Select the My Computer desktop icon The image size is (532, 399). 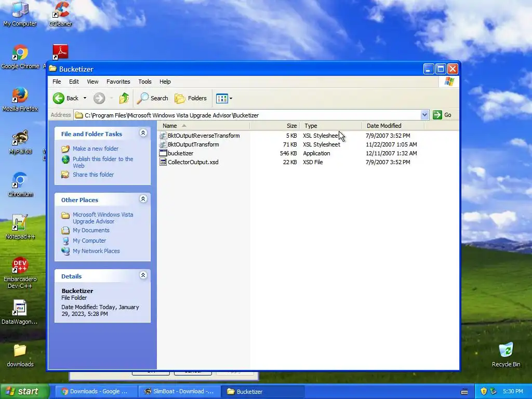pos(20,14)
